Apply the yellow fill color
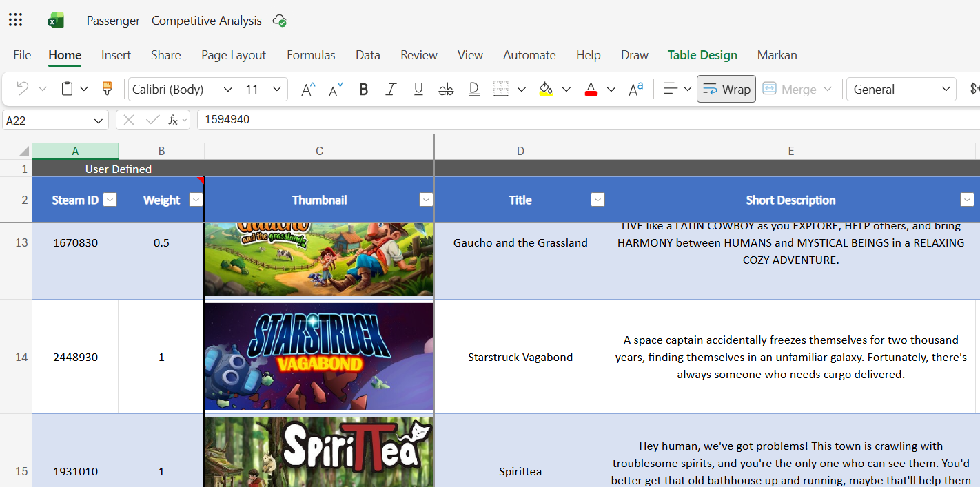 pos(546,89)
